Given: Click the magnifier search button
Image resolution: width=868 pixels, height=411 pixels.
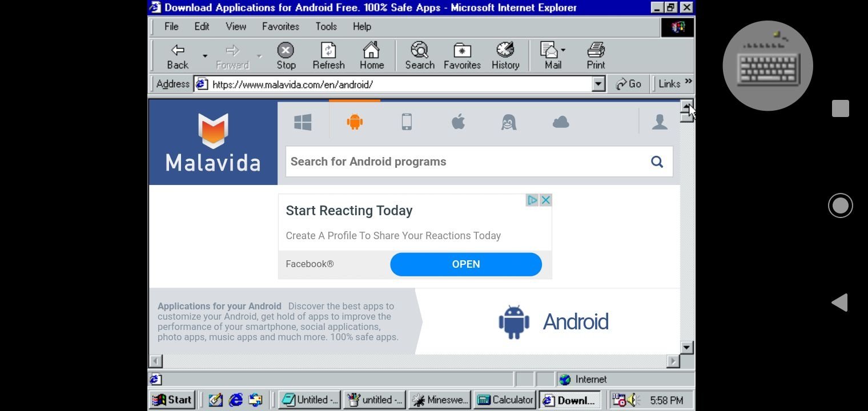Looking at the screenshot, I should point(657,162).
